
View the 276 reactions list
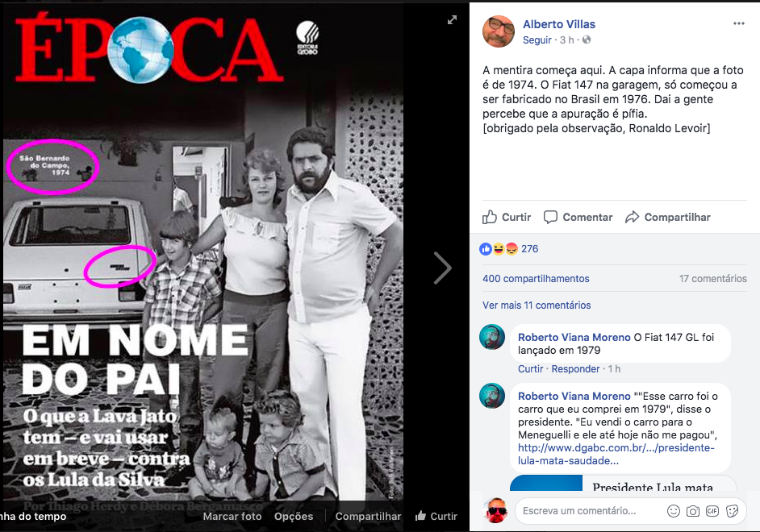coord(509,249)
